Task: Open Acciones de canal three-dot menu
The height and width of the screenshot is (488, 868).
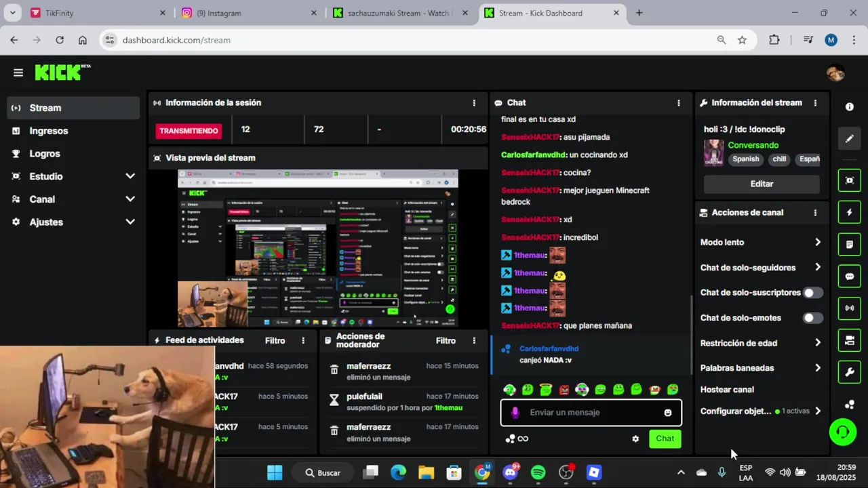Action: tap(815, 213)
